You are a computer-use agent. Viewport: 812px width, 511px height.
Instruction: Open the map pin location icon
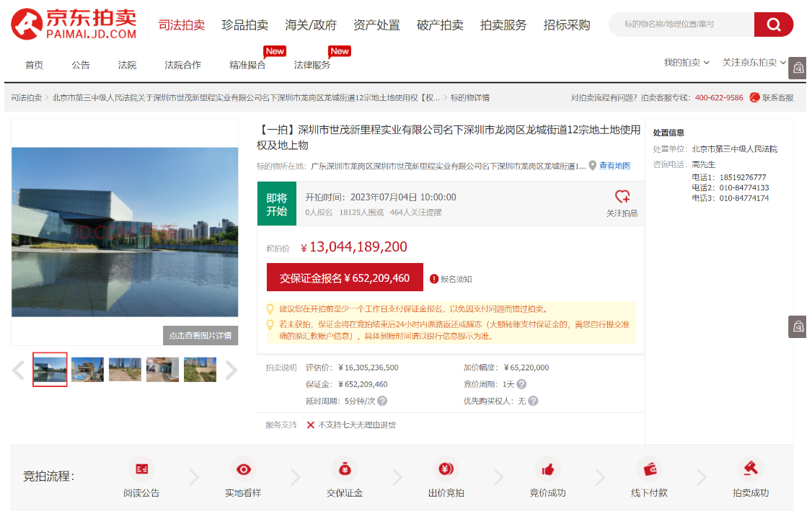coord(593,166)
